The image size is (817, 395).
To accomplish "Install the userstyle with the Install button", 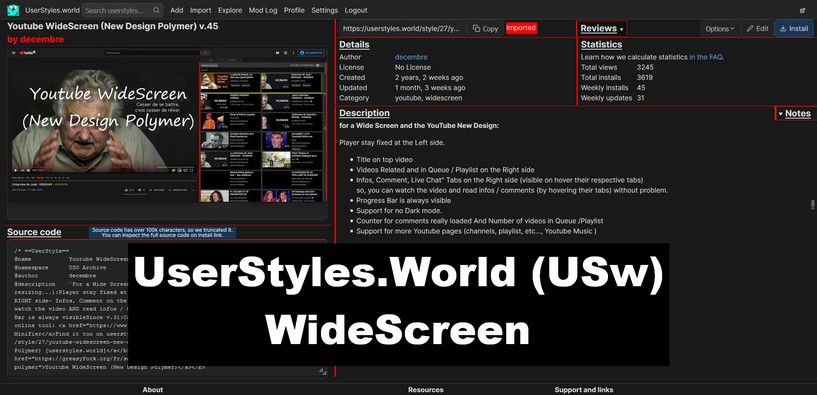I will coord(794,29).
